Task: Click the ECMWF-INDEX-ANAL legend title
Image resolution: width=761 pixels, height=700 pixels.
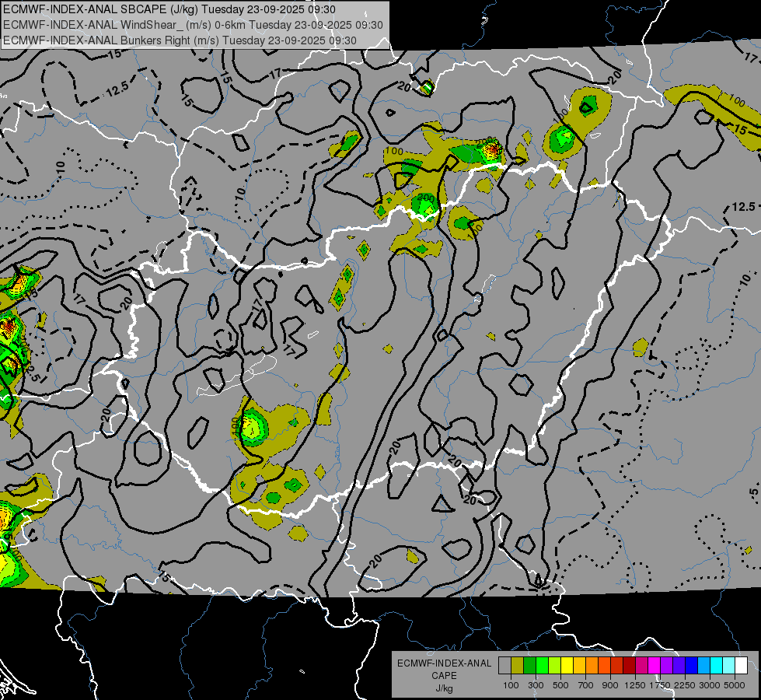Action: (x=444, y=663)
